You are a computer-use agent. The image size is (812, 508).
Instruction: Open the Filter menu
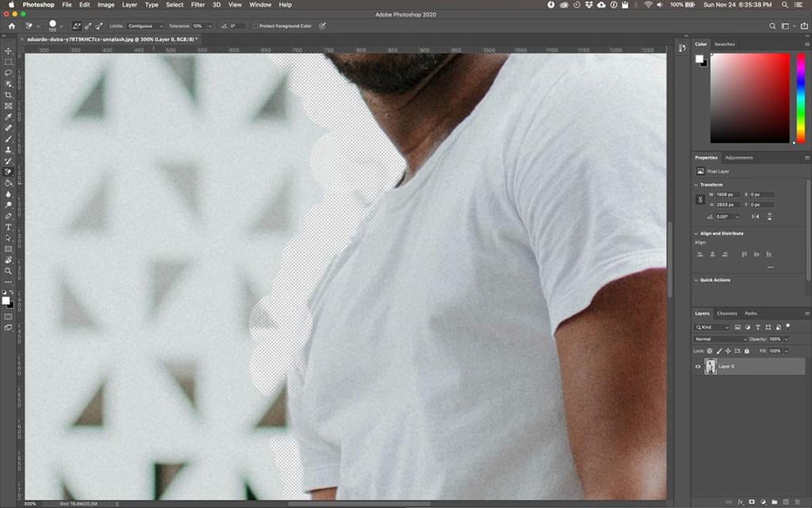197,5
